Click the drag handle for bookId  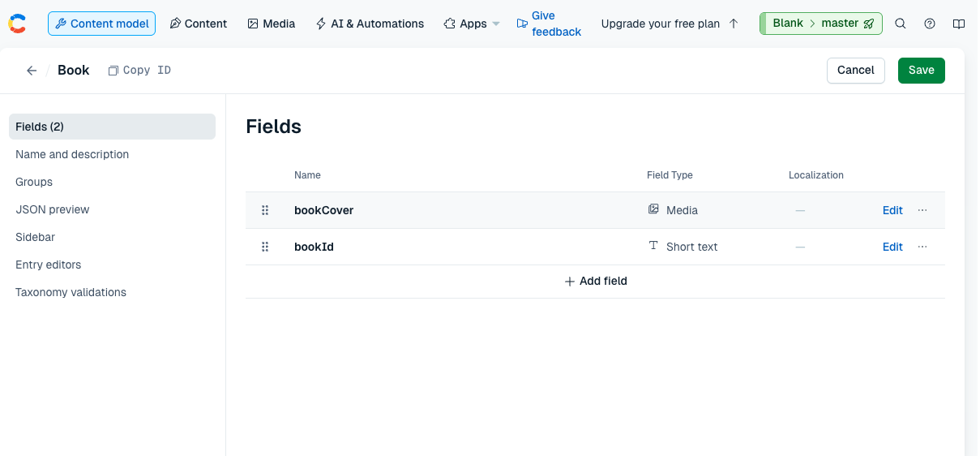265,247
